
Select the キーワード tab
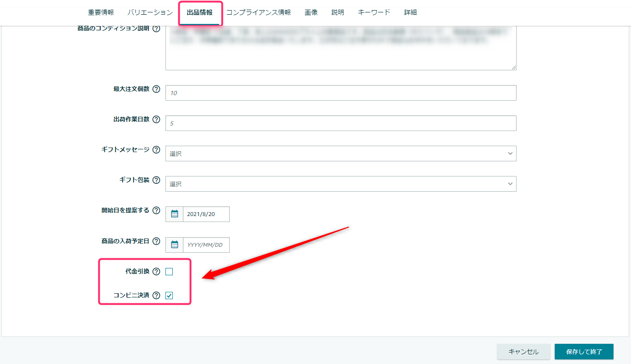pos(374,12)
